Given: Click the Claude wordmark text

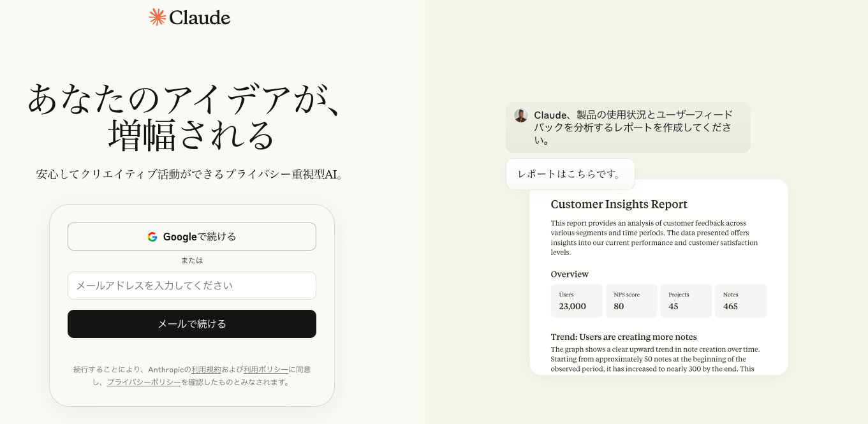Looking at the screenshot, I should coord(200,17).
